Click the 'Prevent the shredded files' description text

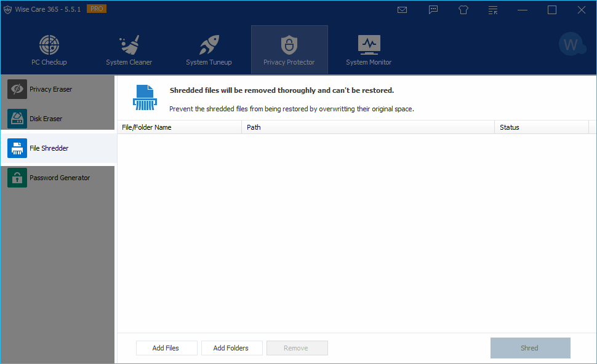292,109
